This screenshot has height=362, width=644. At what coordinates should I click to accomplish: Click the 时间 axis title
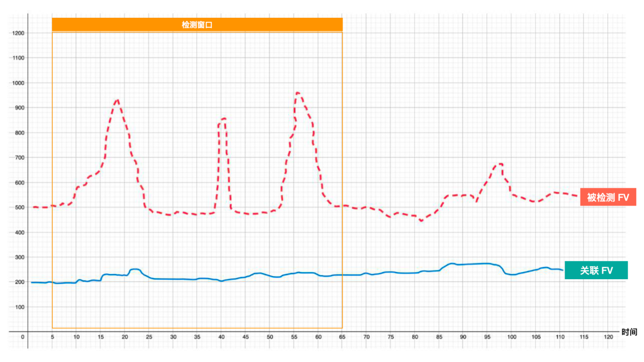pos(629,332)
